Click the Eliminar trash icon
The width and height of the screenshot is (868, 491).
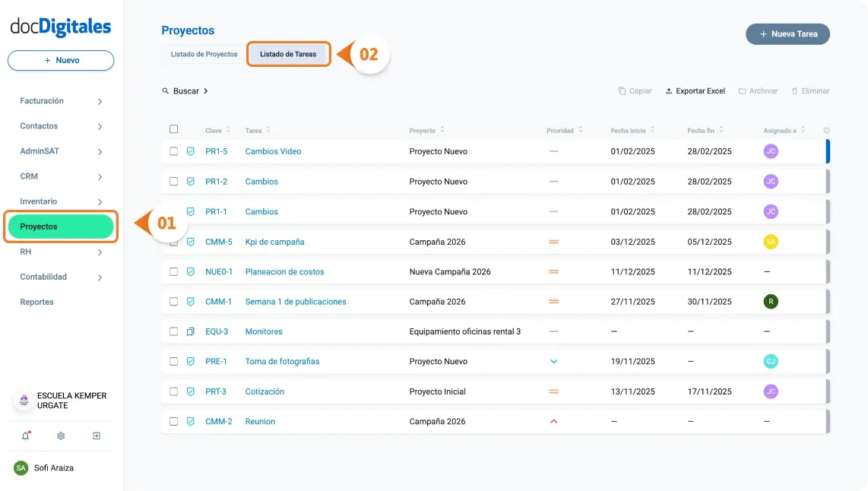[795, 90]
